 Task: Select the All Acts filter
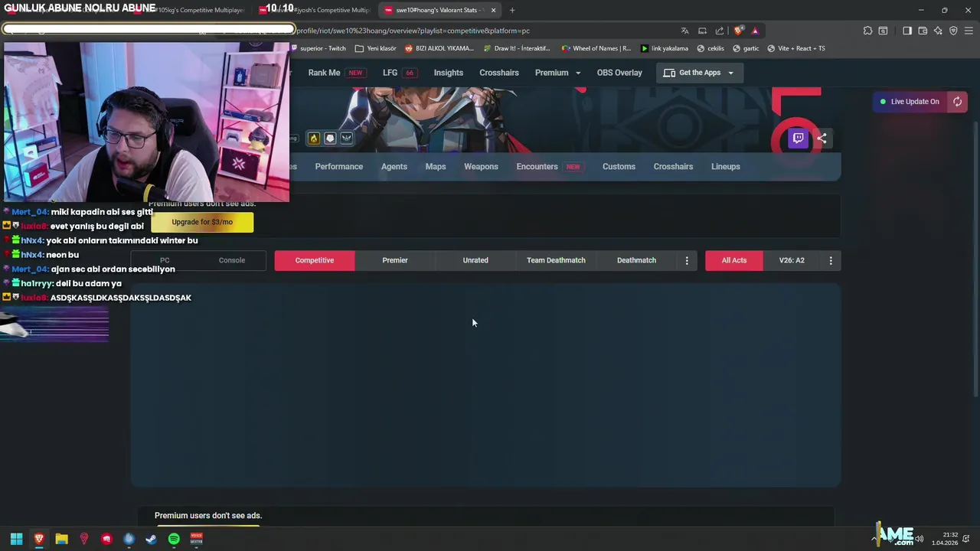(x=734, y=260)
